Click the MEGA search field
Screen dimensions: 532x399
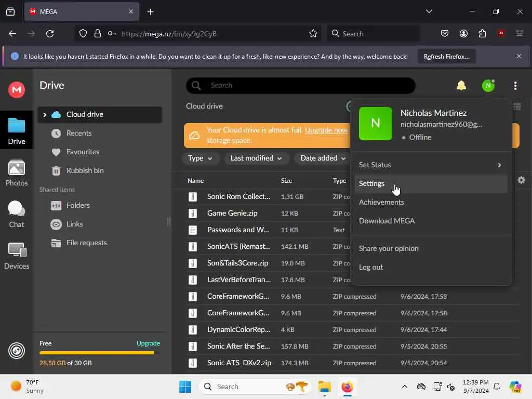pyautogui.click(x=301, y=86)
